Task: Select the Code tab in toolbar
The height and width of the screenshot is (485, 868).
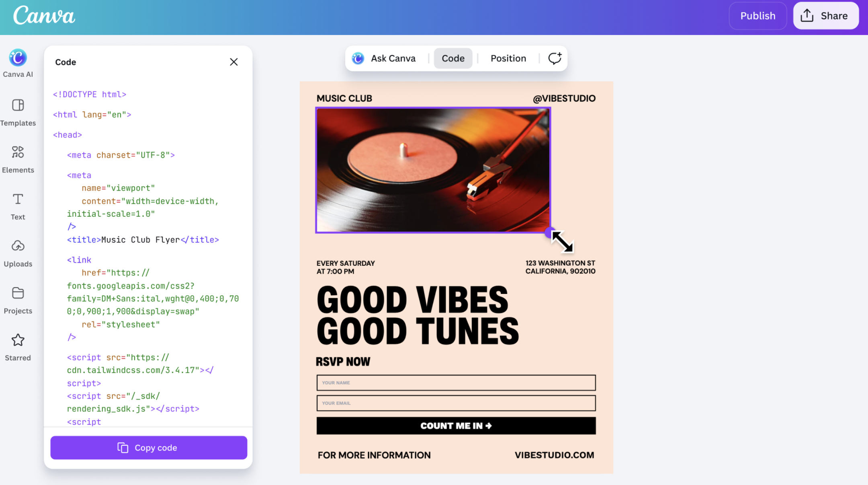Action: pos(453,59)
